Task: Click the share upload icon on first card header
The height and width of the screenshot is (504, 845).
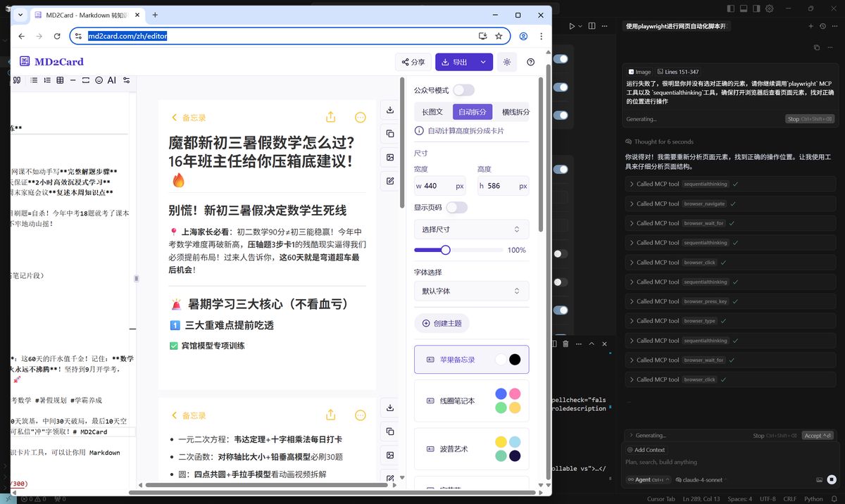Action: (x=331, y=118)
